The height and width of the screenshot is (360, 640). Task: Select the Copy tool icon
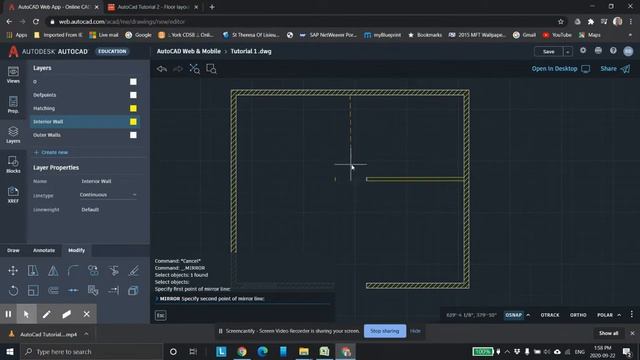(x=93, y=271)
